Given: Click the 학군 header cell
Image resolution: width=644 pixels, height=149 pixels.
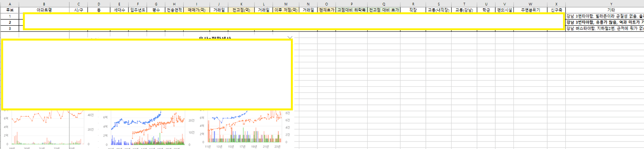Looking at the screenshot, I should pos(486,10).
